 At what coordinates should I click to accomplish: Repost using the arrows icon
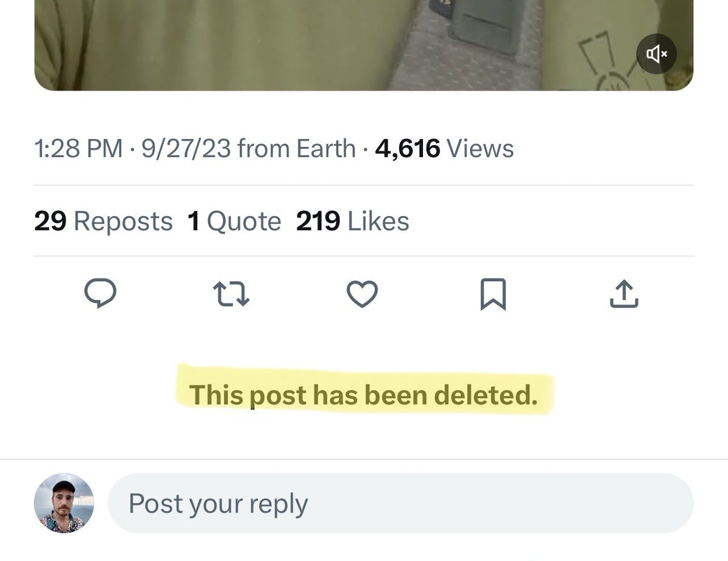(232, 294)
